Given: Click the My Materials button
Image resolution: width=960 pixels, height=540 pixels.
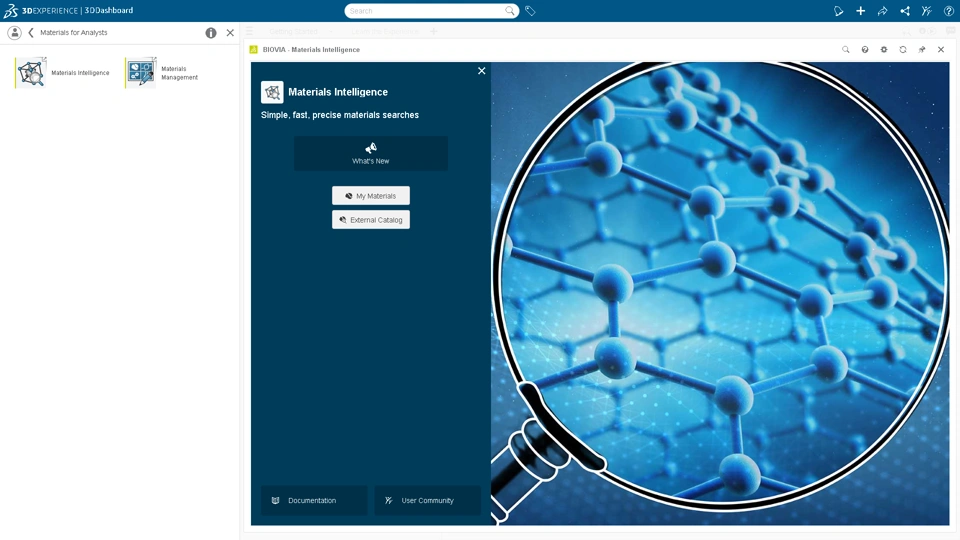Looking at the screenshot, I should [371, 196].
